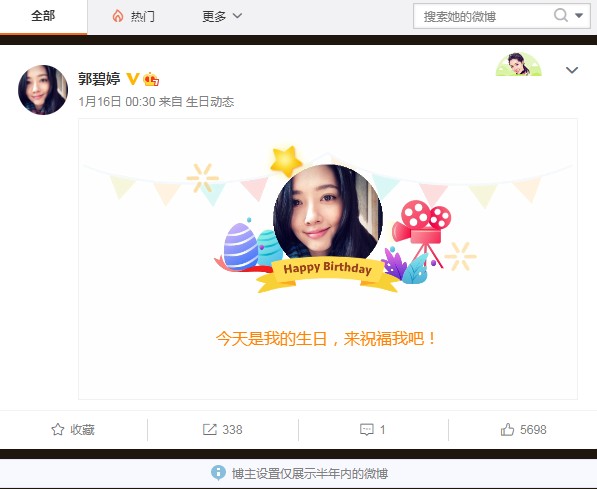Like the post with thumbs-up icon
Image resolution: width=597 pixels, height=489 pixels.
click(x=508, y=430)
